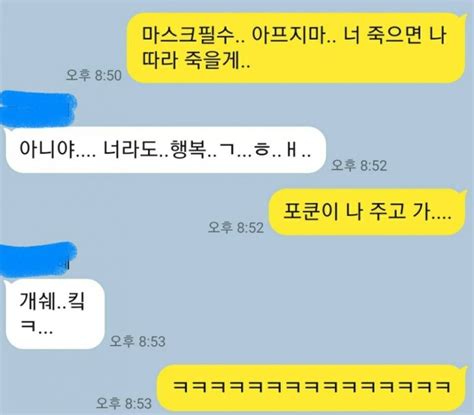This screenshot has width=474, height=415.
Task: Tap the yellow message starting with 마스크필수
Action: 296,48
